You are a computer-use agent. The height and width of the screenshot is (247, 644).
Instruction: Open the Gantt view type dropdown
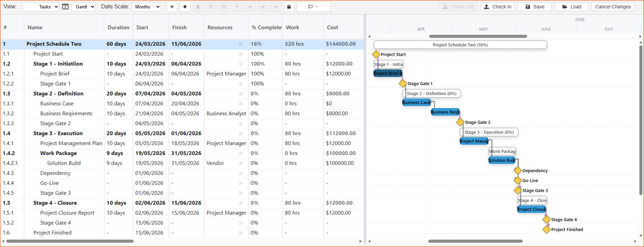click(83, 7)
